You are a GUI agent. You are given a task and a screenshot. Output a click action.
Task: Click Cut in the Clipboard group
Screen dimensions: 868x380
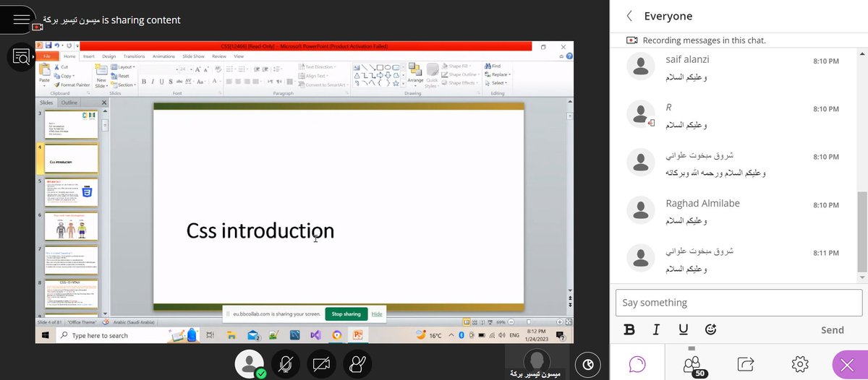[x=61, y=66]
